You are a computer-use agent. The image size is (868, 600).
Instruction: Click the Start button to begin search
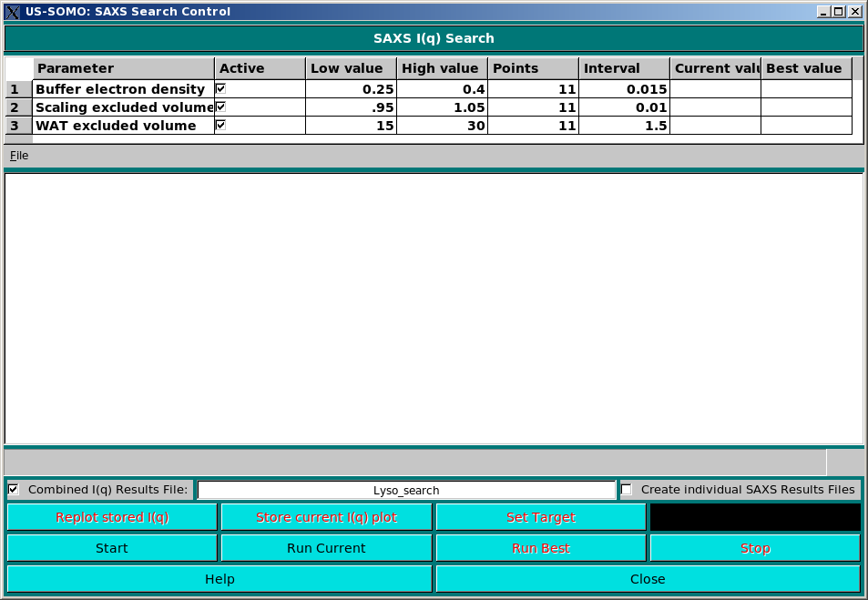pos(111,547)
